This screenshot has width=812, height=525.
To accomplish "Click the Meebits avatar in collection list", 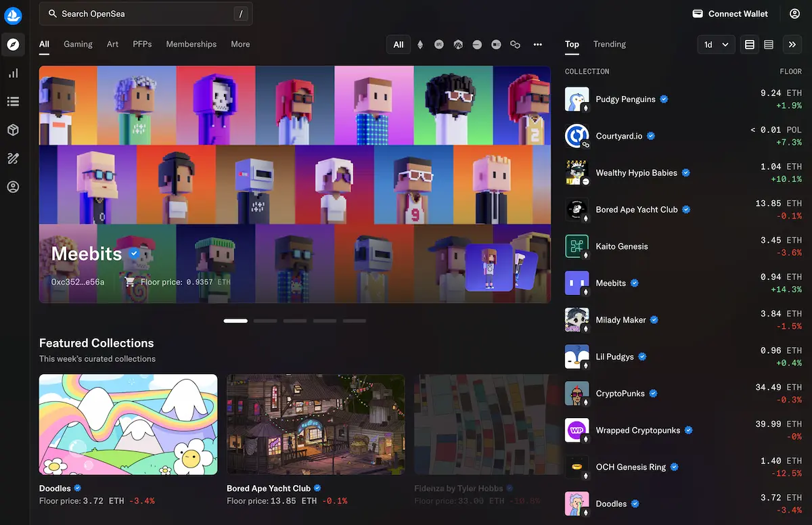I will (x=577, y=283).
